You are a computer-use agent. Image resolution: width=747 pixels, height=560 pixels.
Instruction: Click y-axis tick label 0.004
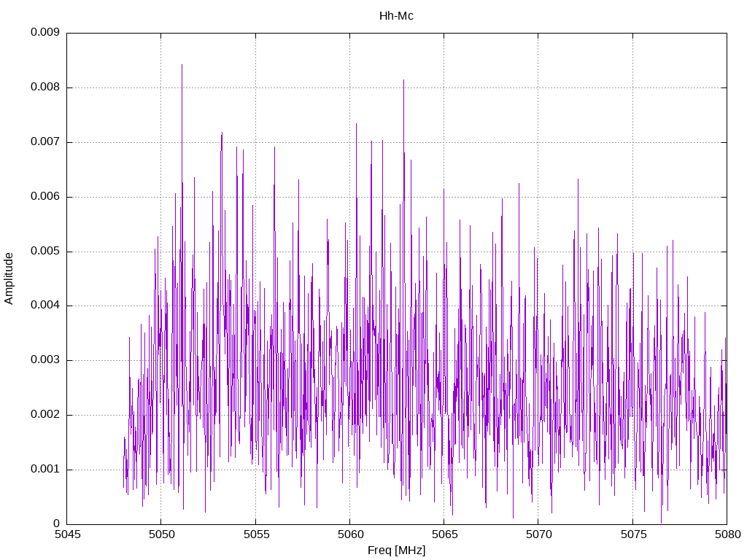point(45,306)
